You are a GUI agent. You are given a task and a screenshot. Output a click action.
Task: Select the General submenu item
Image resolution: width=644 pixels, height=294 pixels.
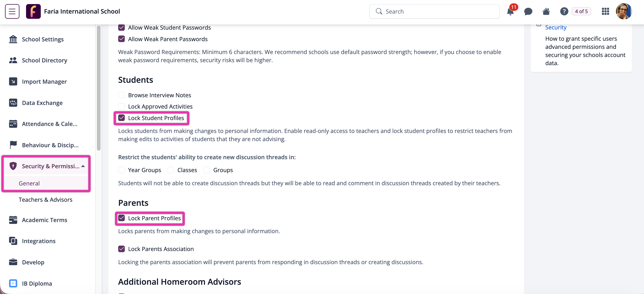pyautogui.click(x=29, y=183)
